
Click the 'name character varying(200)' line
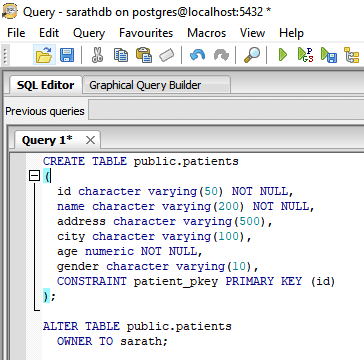pyautogui.click(x=186, y=206)
